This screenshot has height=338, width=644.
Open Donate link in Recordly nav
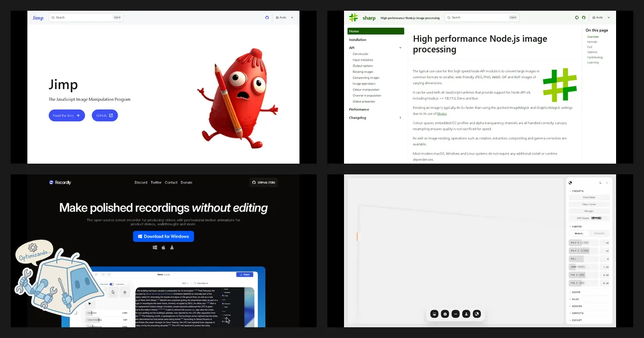186,182
